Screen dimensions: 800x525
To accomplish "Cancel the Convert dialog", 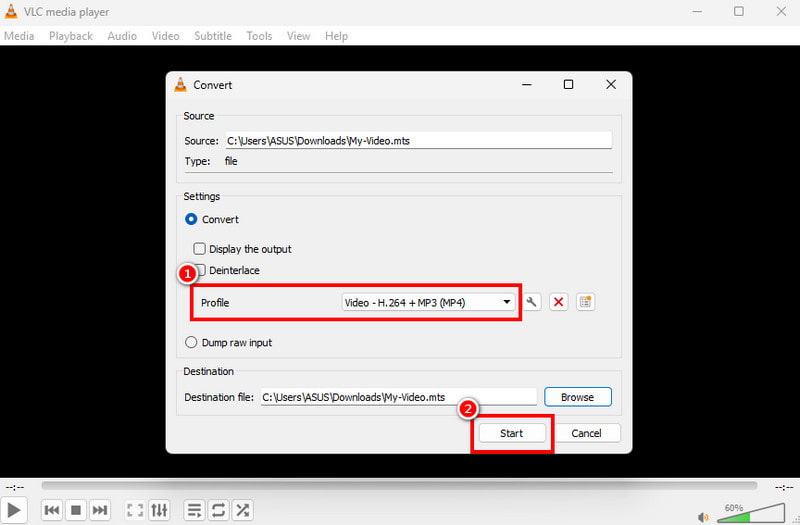I will (586, 433).
